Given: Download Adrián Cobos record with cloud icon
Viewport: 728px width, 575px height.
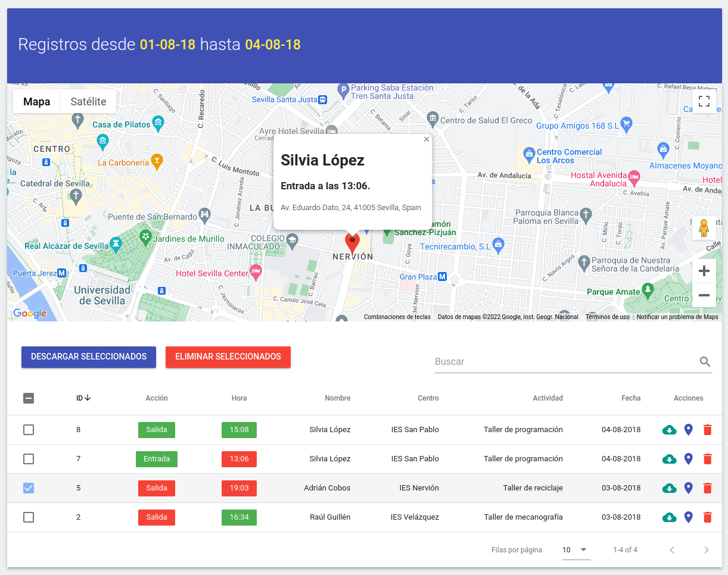Looking at the screenshot, I should [670, 488].
